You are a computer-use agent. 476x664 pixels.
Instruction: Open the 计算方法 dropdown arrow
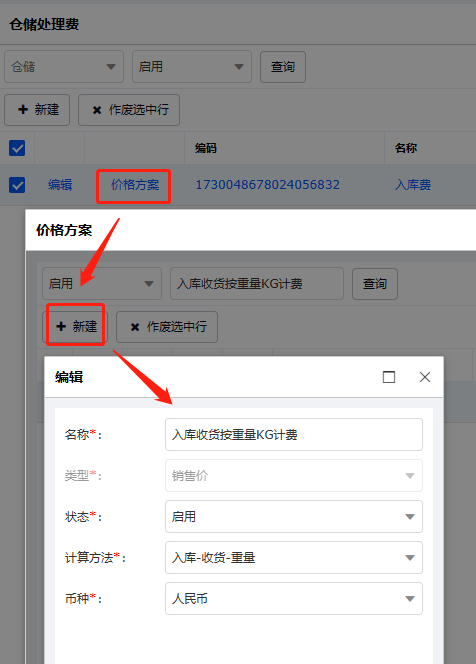410,557
